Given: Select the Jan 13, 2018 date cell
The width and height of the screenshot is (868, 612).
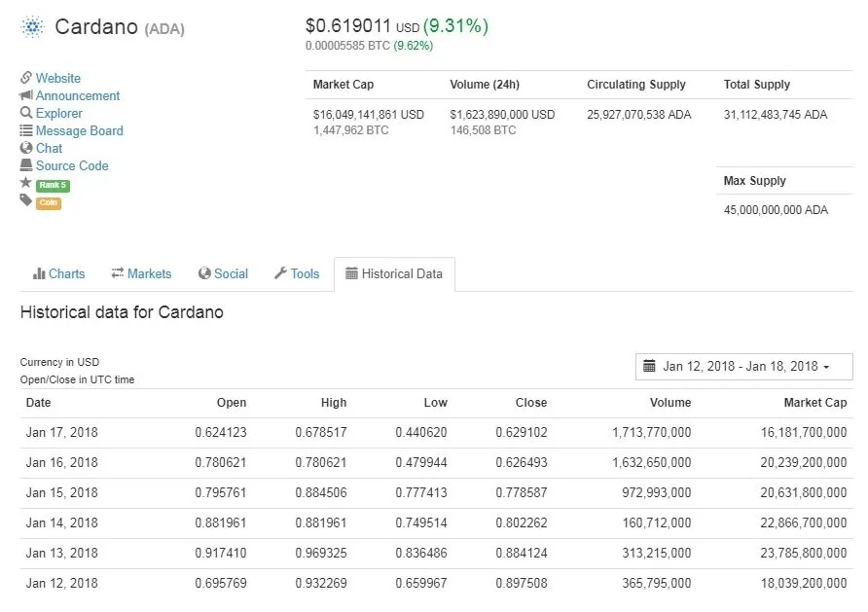Looking at the screenshot, I should pos(62,553).
